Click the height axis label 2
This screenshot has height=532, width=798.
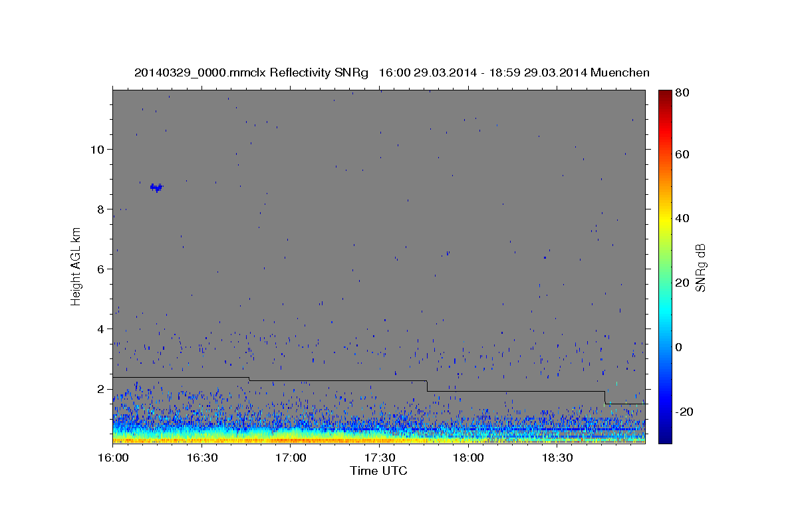point(101,389)
